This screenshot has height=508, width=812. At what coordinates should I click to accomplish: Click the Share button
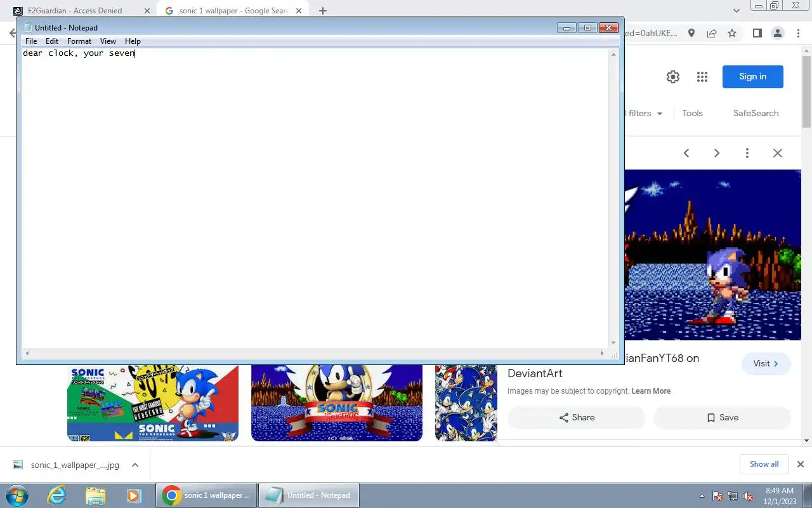(577, 417)
